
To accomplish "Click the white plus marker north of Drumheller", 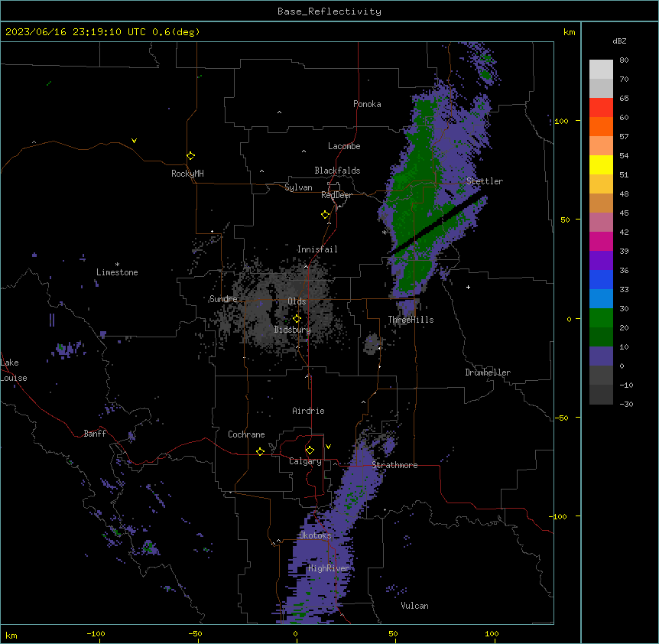I will coord(468,287).
